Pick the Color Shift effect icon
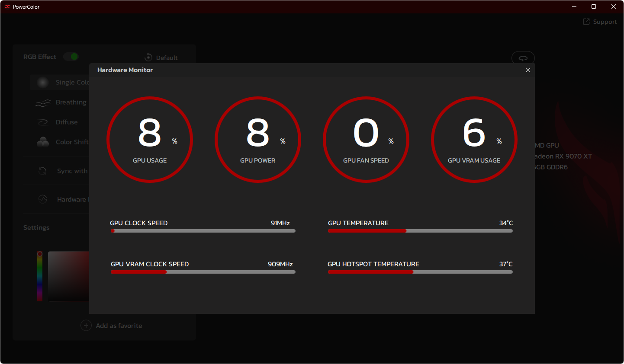The height and width of the screenshot is (364, 624). pos(43,142)
